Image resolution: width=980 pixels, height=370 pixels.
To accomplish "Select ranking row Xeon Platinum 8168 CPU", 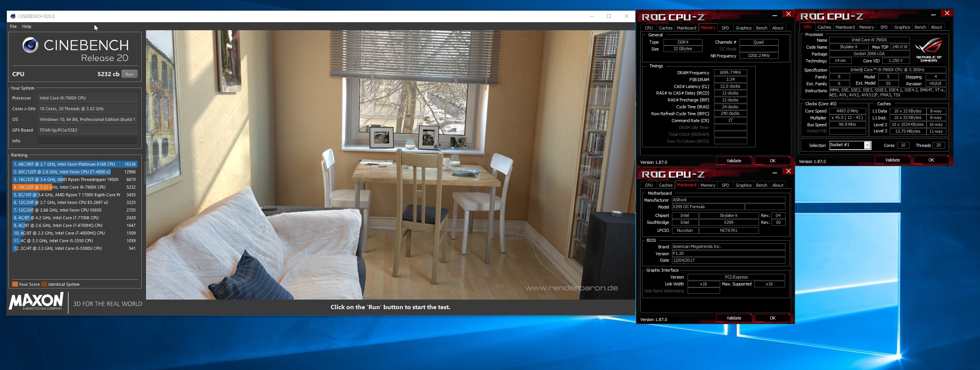I will coord(75,164).
